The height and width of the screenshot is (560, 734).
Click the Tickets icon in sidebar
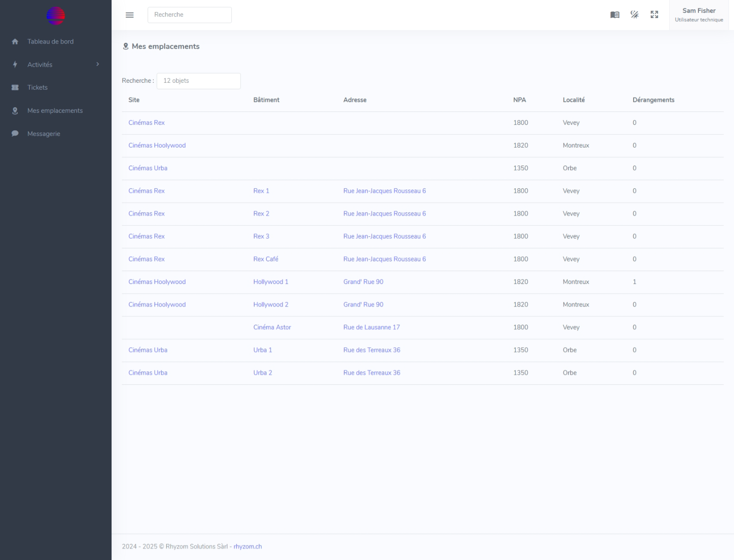pyautogui.click(x=15, y=87)
